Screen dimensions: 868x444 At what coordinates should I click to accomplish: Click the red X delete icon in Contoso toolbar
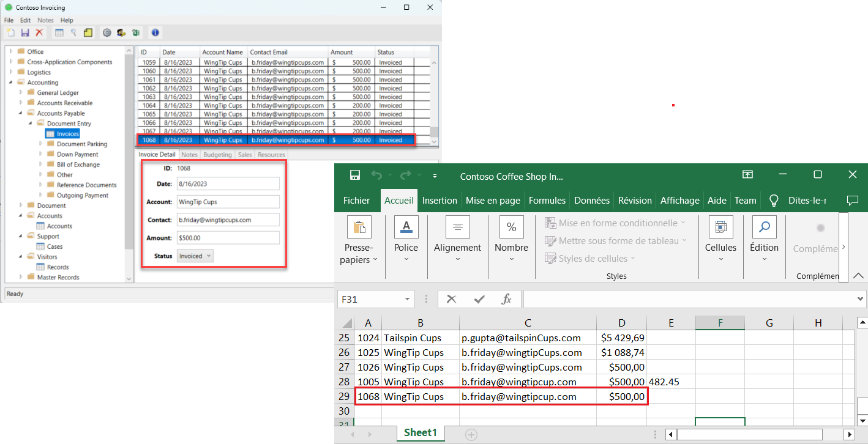point(39,32)
